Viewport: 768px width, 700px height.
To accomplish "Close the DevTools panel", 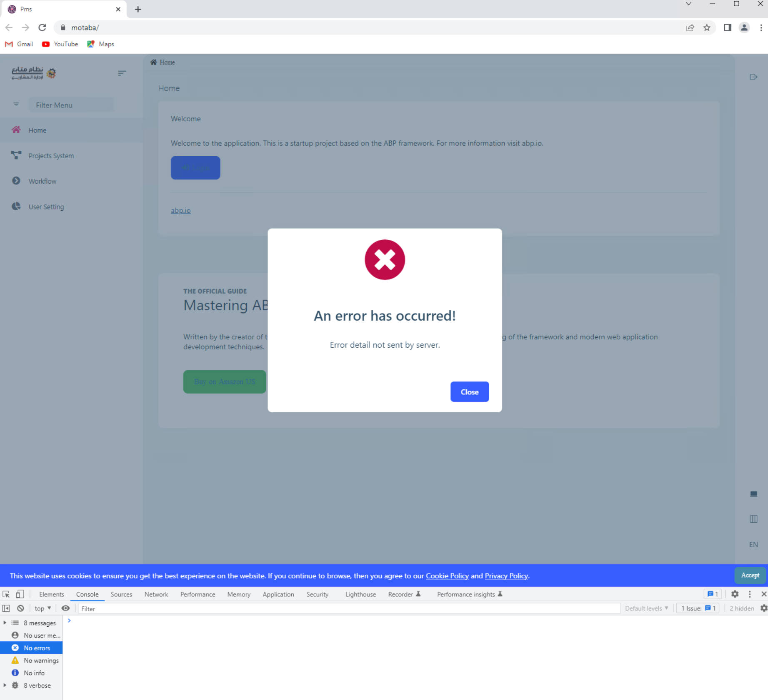I will click(x=763, y=594).
